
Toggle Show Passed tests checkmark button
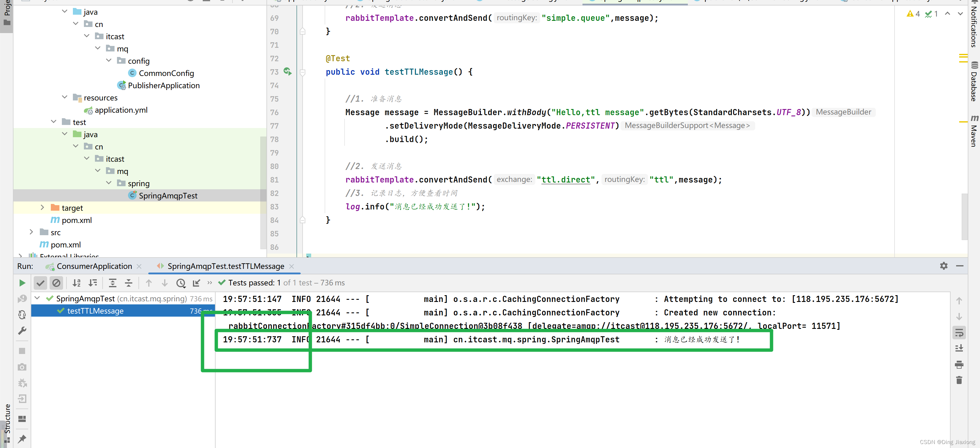[40, 283]
